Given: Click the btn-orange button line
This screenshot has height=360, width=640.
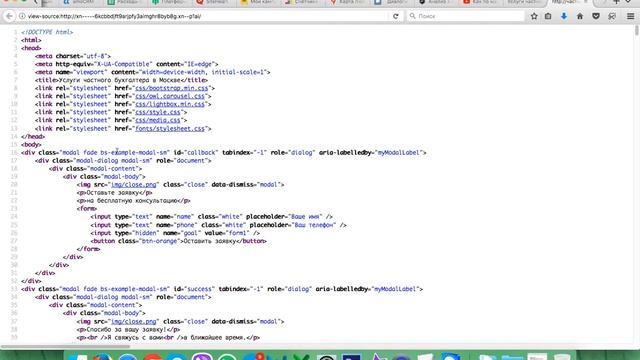Looking at the screenshot, I should 179,241.
